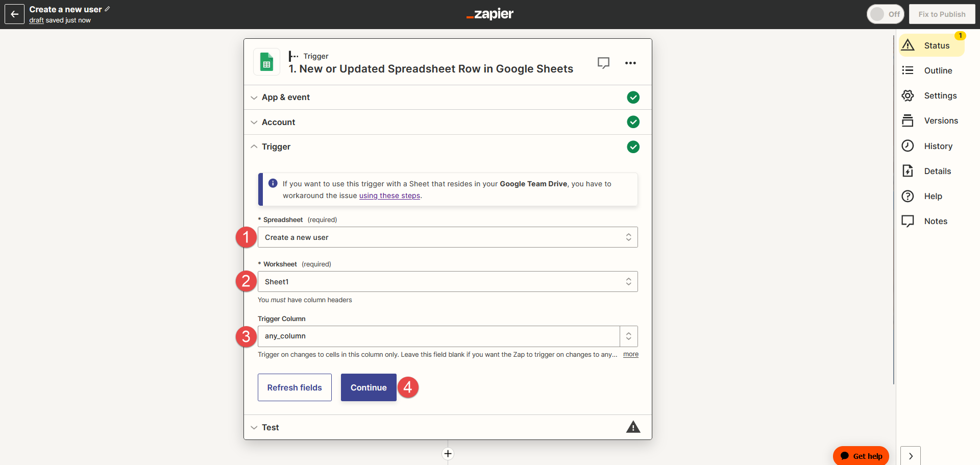This screenshot has width=980, height=465.
Task: Open the Status panel
Action: [x=931, y=45]
